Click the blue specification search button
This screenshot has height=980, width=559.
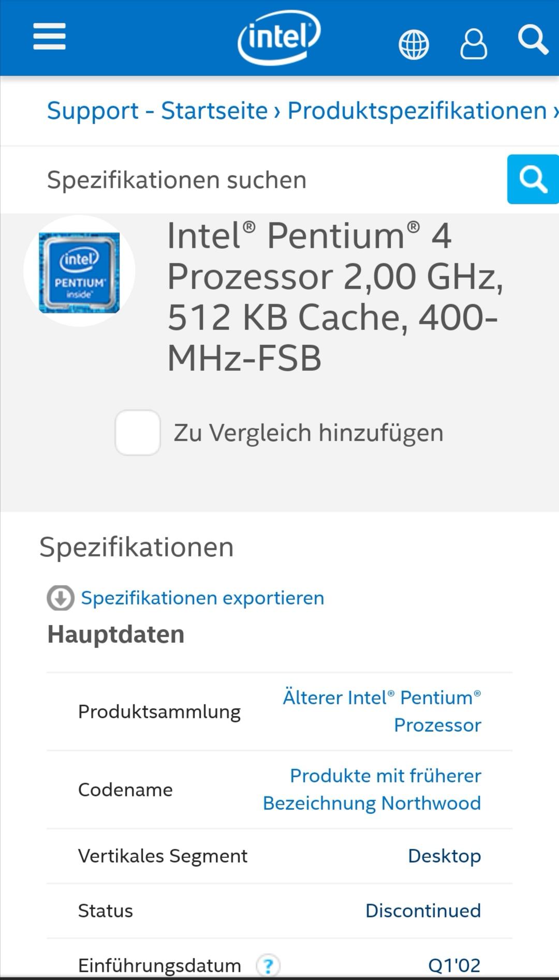pos(533,179)
